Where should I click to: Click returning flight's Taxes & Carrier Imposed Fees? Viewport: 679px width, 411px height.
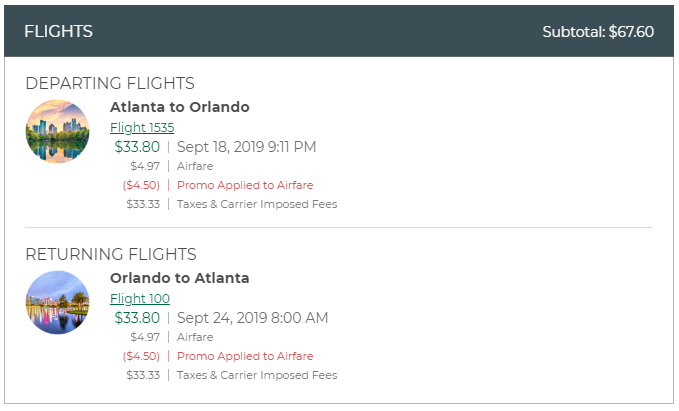(257, 375)
